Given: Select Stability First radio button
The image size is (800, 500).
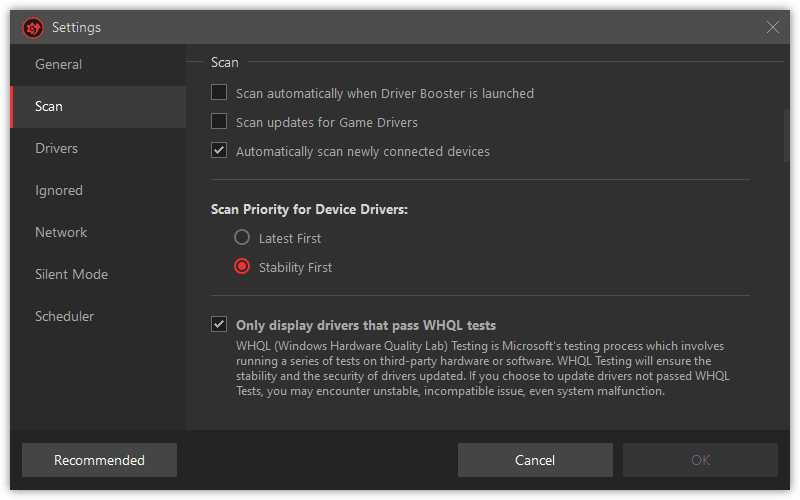Looking at the screenshot, I should coord(242,266).
